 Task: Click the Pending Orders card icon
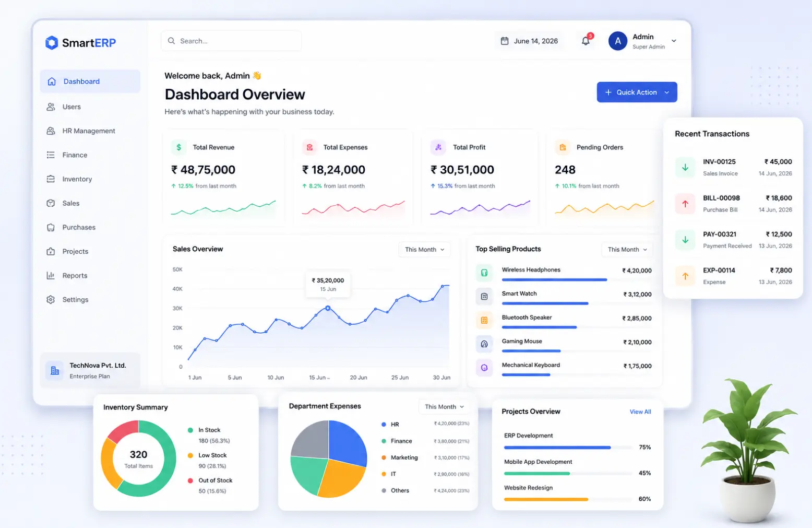pos(563,147)
